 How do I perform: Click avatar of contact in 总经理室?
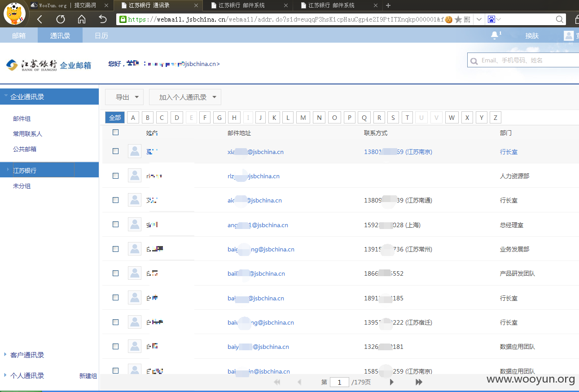tap(135, 225)
